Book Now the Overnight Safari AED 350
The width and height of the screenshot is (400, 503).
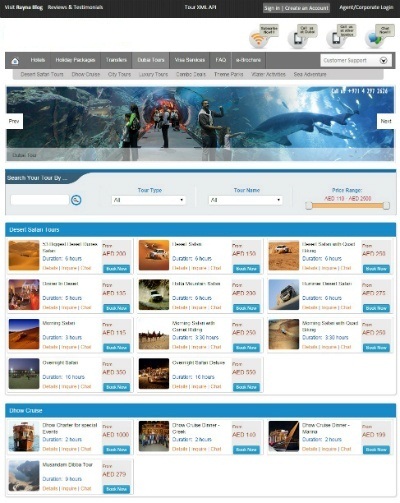coord(116,387)
